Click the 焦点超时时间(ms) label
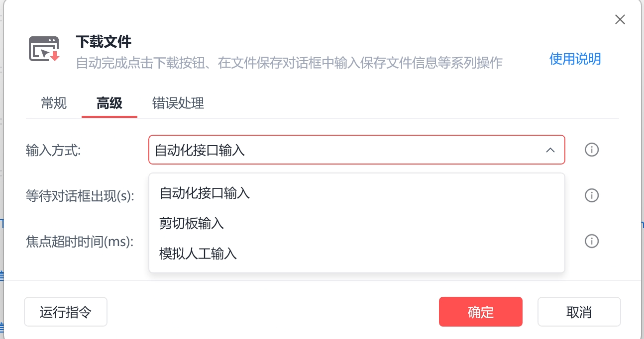Viewport: 644px width, 339px height. [80, 242]
